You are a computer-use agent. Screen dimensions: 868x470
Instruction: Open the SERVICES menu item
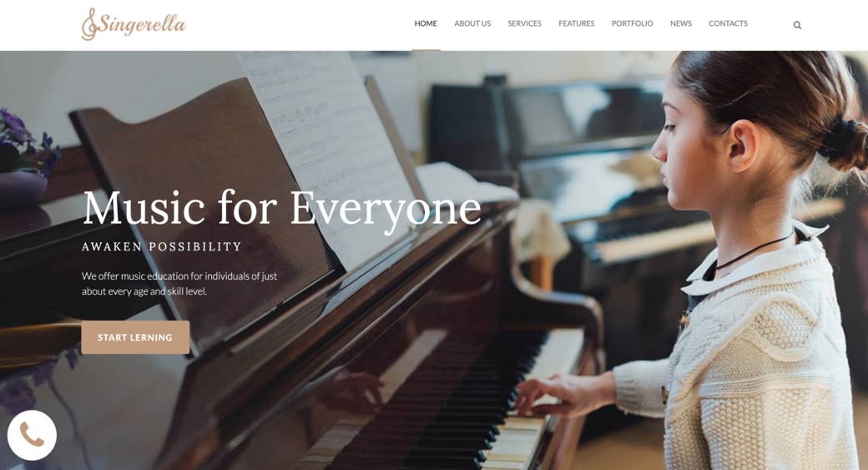coord(524,23)
